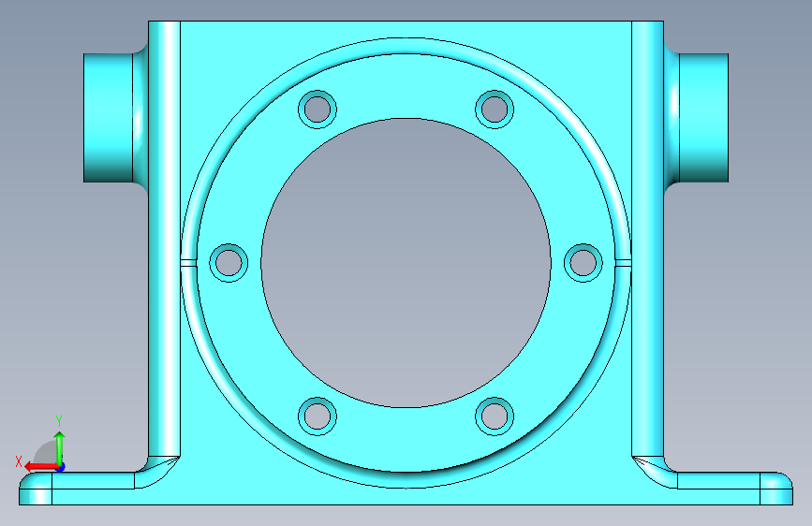Pick the lower-right bolt hole on the flange
The image size is (812, 526).
tap(495, 416)
